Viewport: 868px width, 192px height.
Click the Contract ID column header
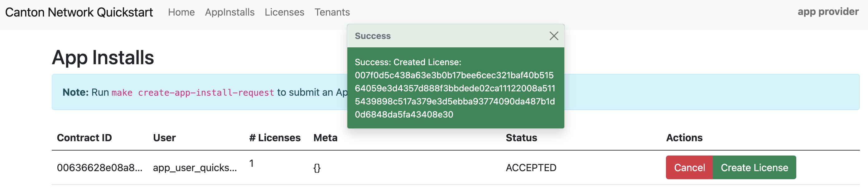pyautogui.click(x=84, y=138)
